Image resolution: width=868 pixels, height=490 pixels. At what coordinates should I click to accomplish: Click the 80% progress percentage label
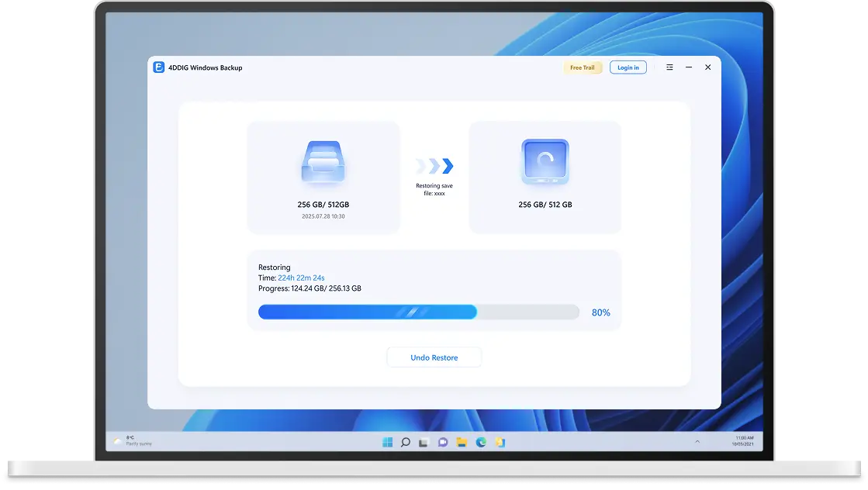tap(600, 312)
